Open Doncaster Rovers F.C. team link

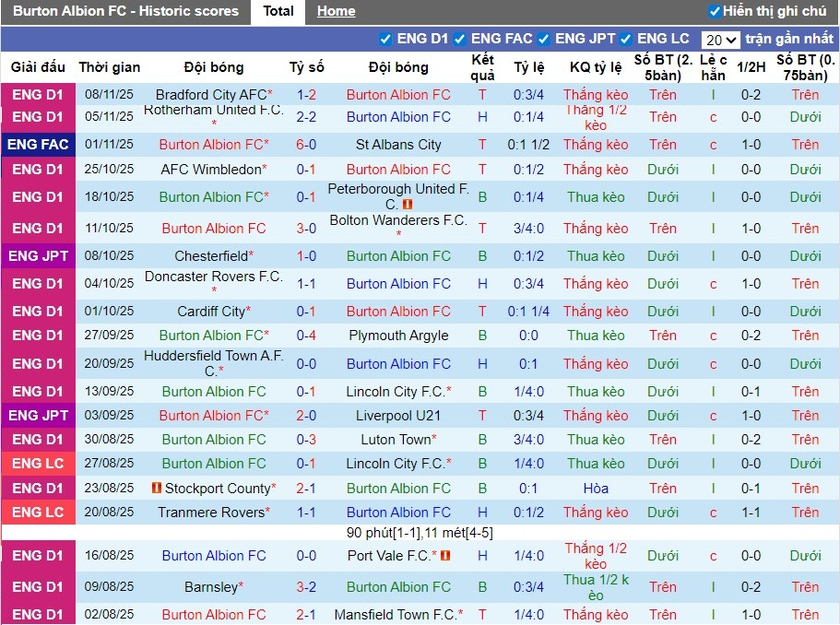click(213, 277)
